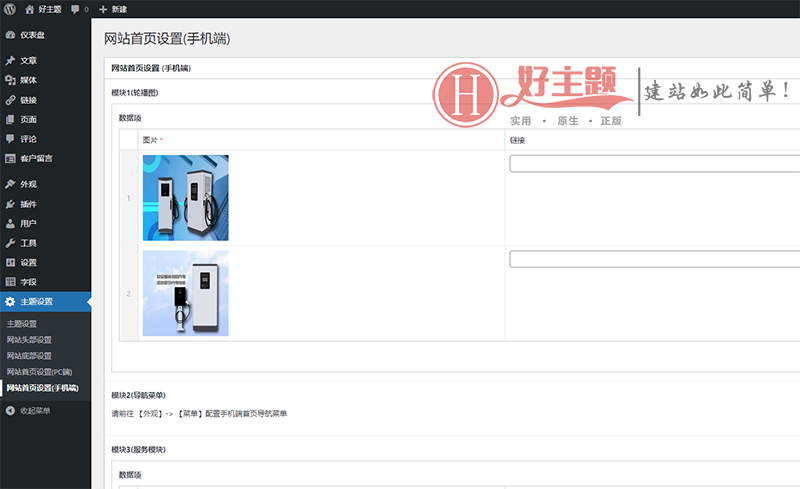Viewport: 800px width, 489px height.
Task: Focus the 链接 input for row 2
Action: coord(655,259)
